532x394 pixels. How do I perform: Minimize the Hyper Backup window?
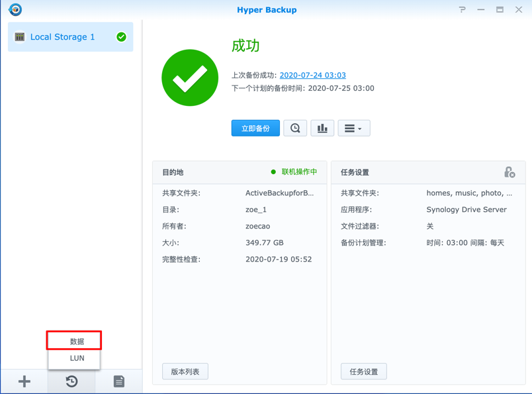[481, 9]
